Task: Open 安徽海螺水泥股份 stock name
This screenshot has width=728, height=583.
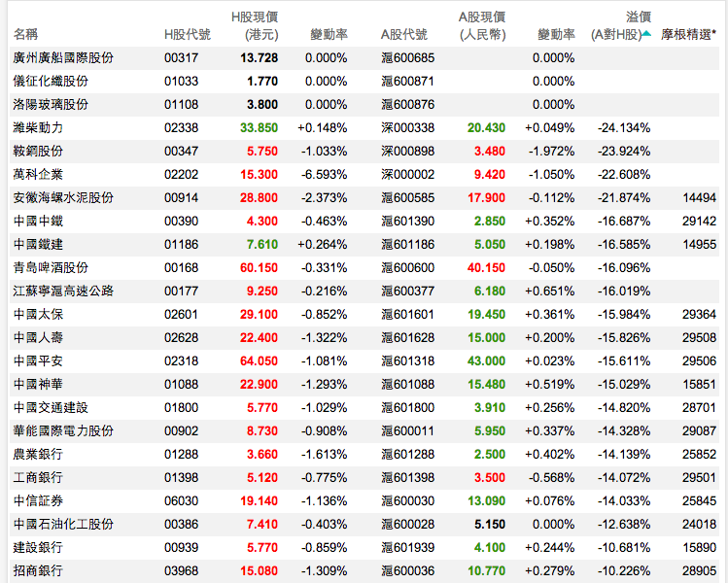Action: 63,198
